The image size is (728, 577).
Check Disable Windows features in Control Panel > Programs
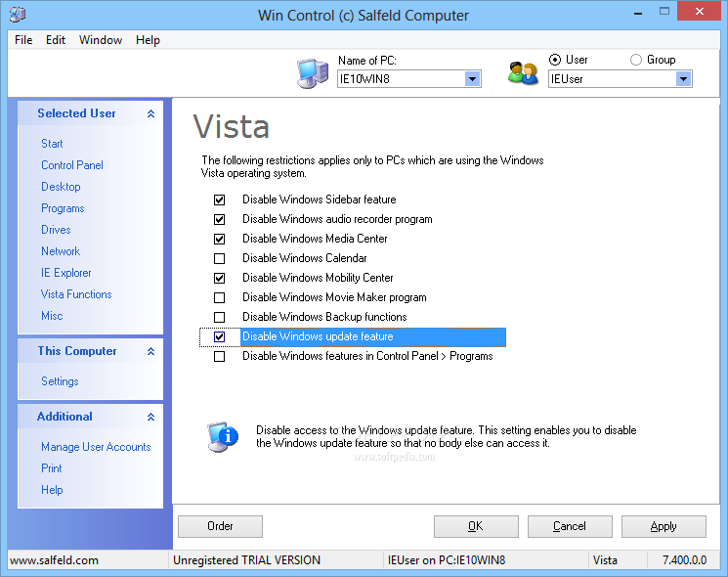pos(219,356)
